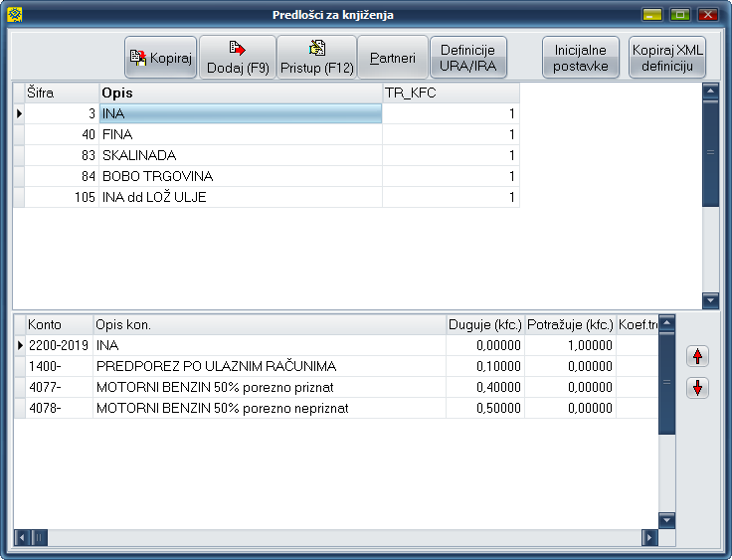732x560 pixels.
Task: Click the Kopiraj button icon
Action: (138, 58)
